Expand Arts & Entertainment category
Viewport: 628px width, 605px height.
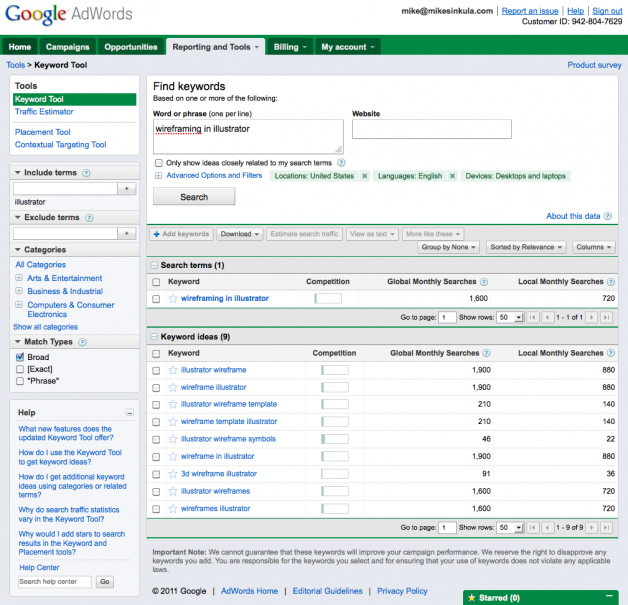18,277
